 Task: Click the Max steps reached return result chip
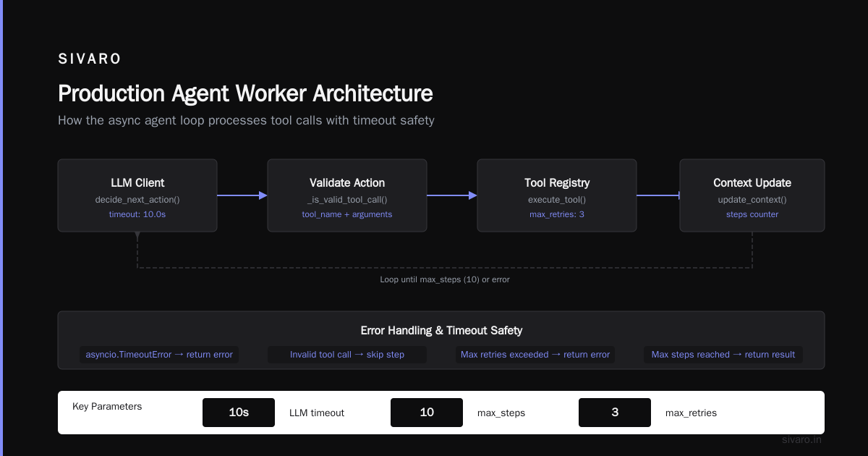723,355
